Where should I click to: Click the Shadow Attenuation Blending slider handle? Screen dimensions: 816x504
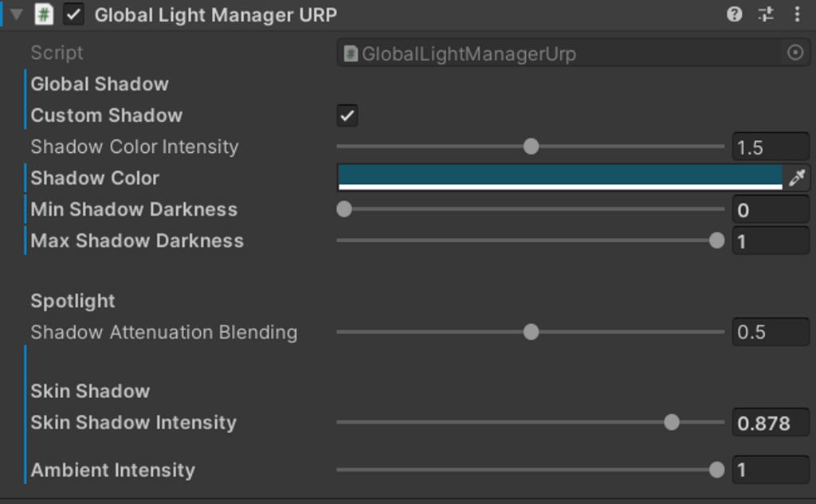click(531, 332)
